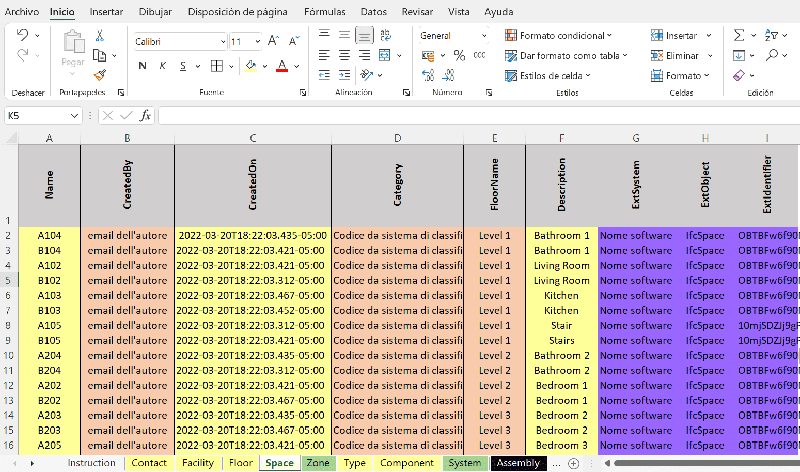This screenshot has width=800, height=472.
Task: Toggle align text left
Action: coord(324,55)
